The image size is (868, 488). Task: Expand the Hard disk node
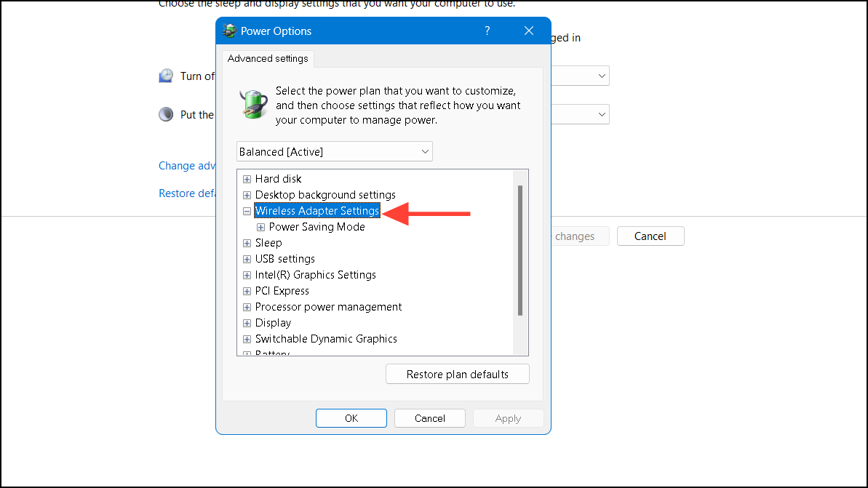[247, 178]
